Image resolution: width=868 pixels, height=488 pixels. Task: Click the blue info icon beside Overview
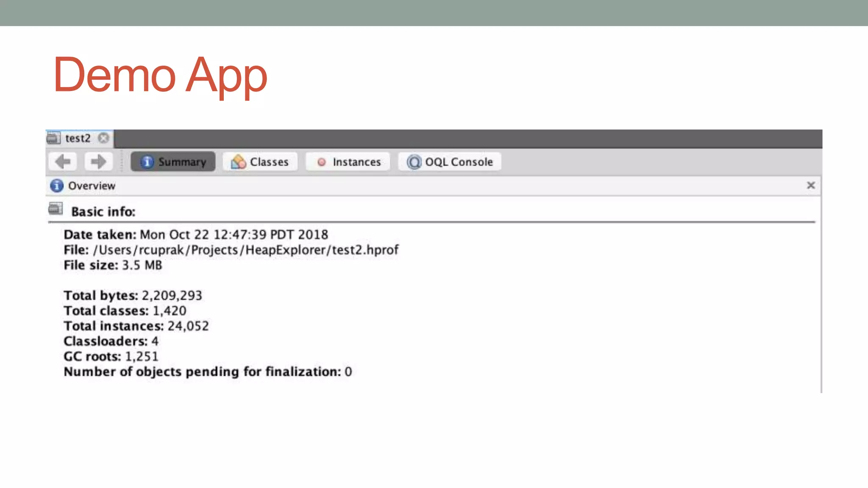coord(56,186)
